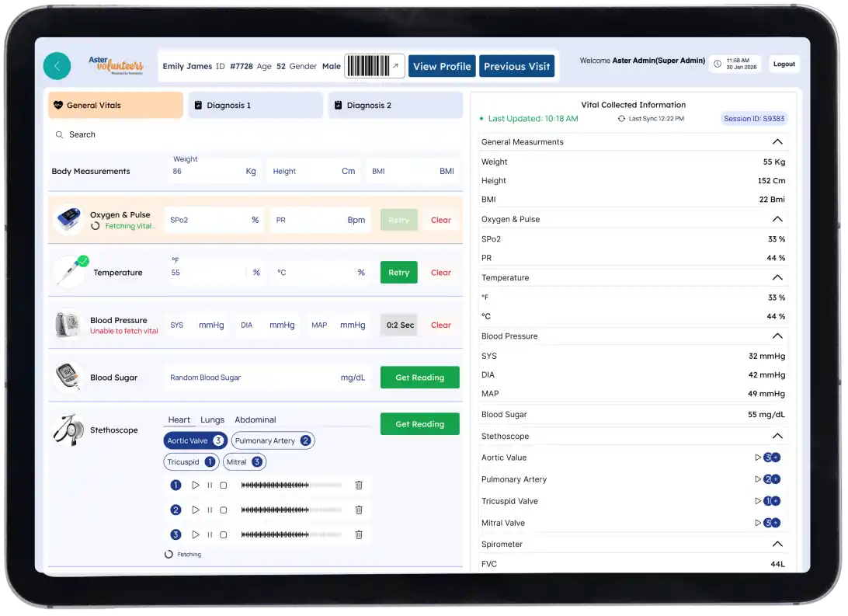Clear the Blood Pressure reading
Image resolution: width=848 pixels, height=616 pixels.
click(441, 325)
